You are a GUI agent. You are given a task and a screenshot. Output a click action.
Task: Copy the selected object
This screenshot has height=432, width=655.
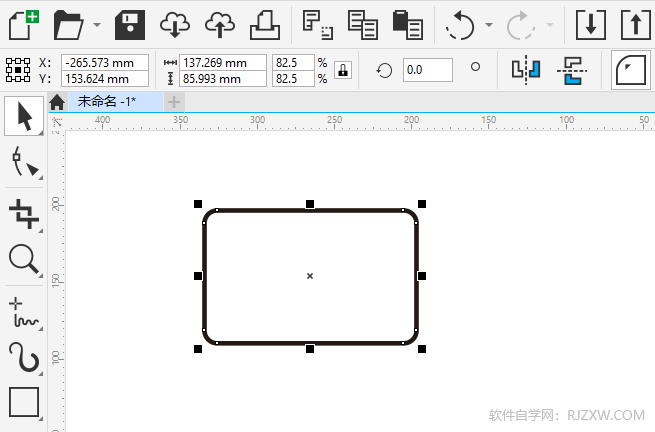363,25
